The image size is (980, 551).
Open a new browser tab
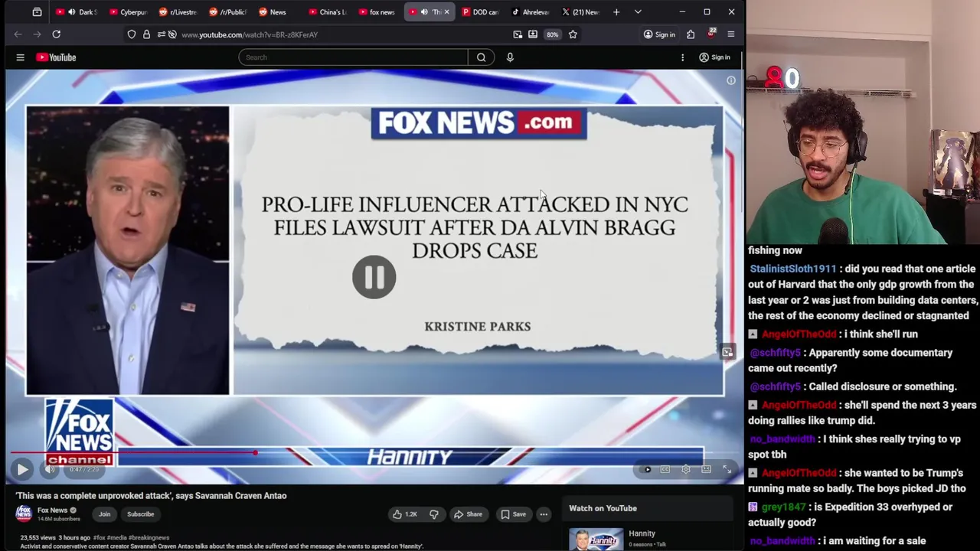pos(616,12)
